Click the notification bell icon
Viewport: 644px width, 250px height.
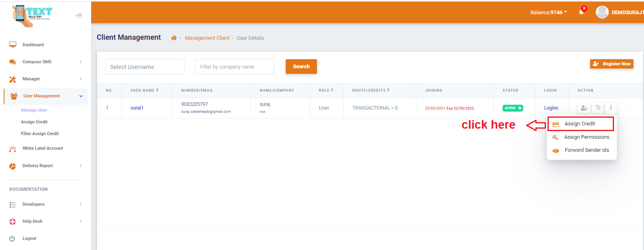tap(581, 12)
